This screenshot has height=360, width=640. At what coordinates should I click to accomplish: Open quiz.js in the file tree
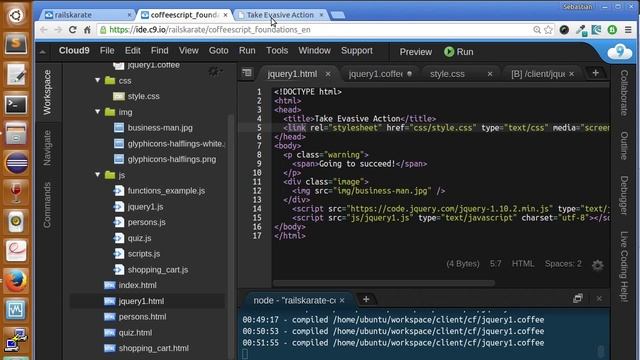(139, 238)
